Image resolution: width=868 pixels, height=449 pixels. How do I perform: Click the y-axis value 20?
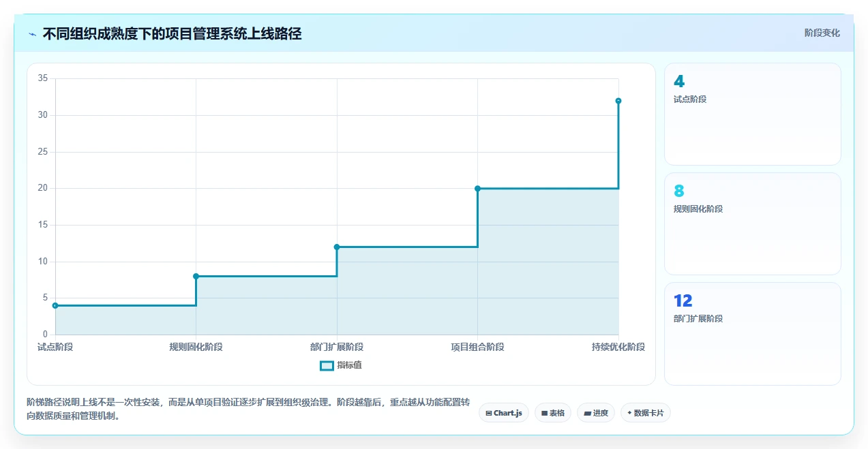coord(42,188)
